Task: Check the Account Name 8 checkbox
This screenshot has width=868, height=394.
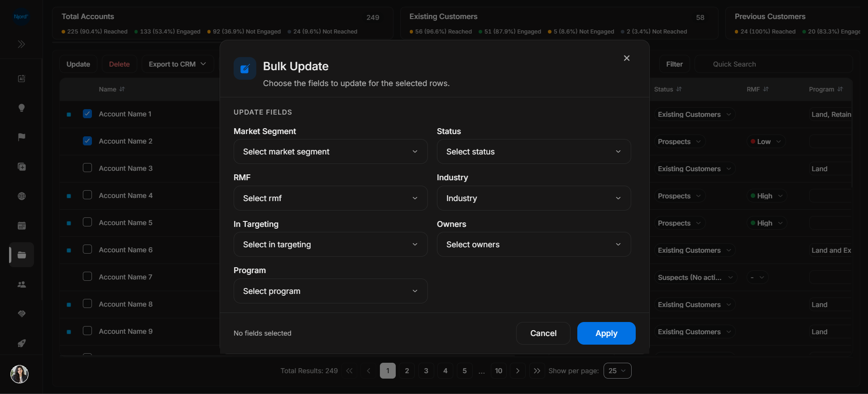Action: tap(87, 304)
